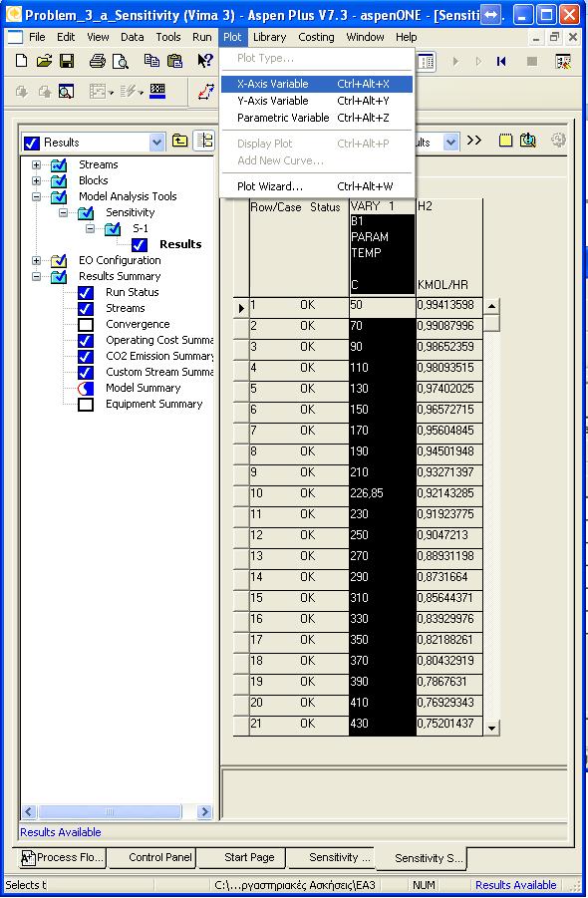Toggle the CO2 Emission Summary checkbox
Image resolution: width=588 pixels, height=898 pixels.
[x=86, y=356]
